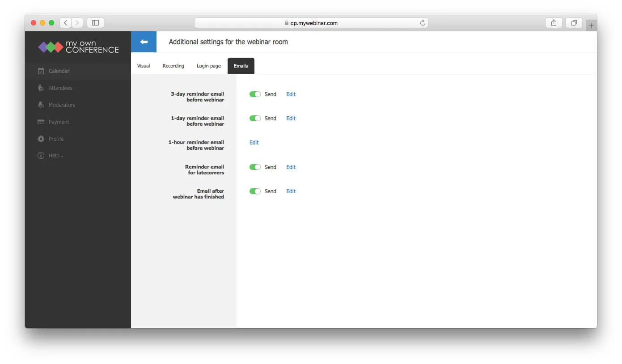
Task: Select the Moderators microphone icon
Action: pos(41,105)
